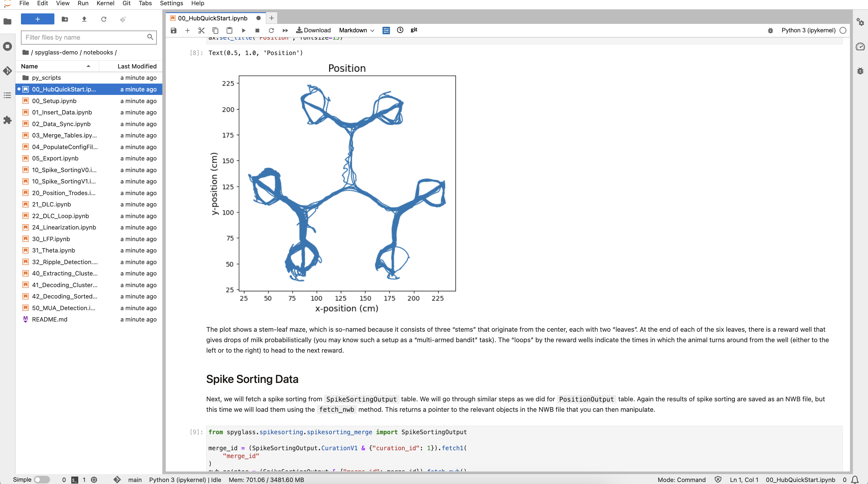Open the Markdown cell type dropdown
This screenshot has height=484, width=868.
[357, 30]
